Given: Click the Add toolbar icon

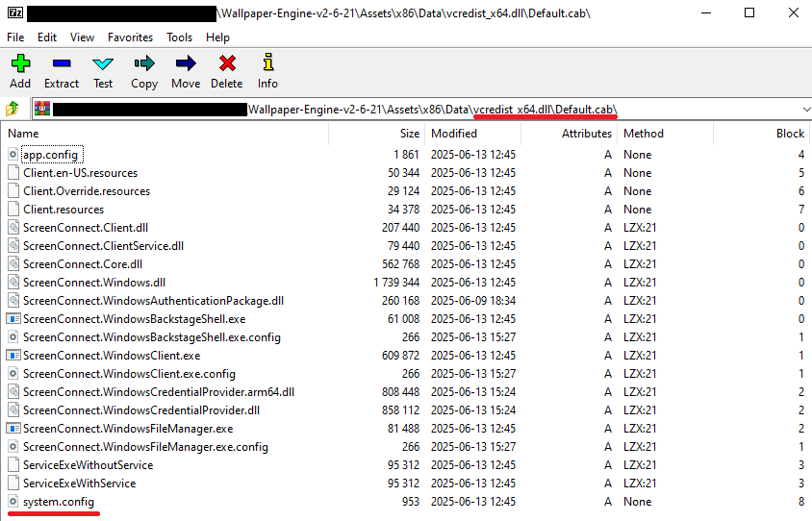Looking at the screenshot, I should [x=20, y=63].
